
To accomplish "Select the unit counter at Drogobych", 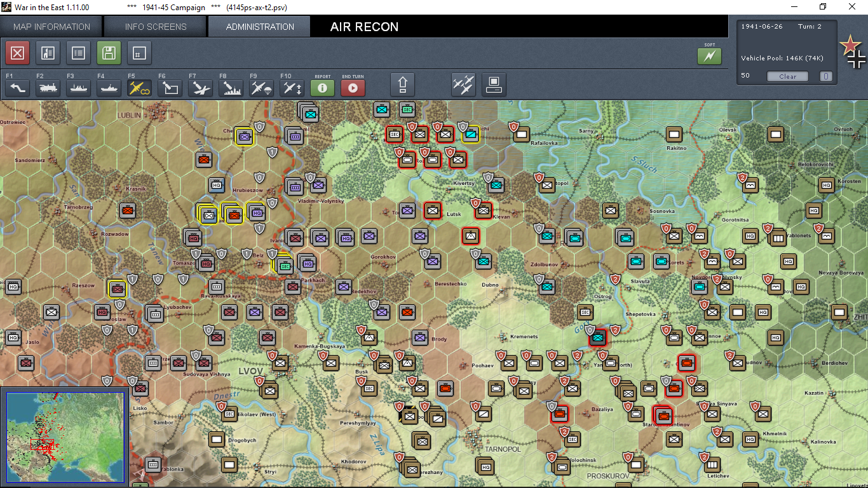I will (216, 439).
